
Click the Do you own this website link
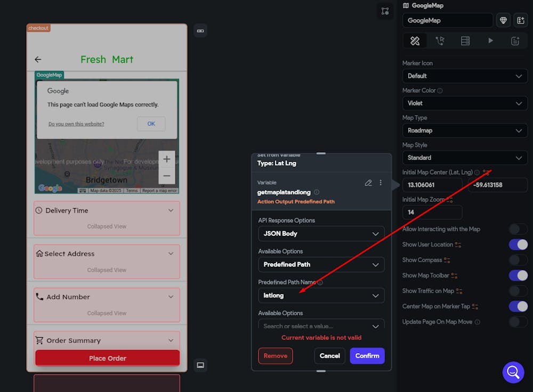pos(76,124)
